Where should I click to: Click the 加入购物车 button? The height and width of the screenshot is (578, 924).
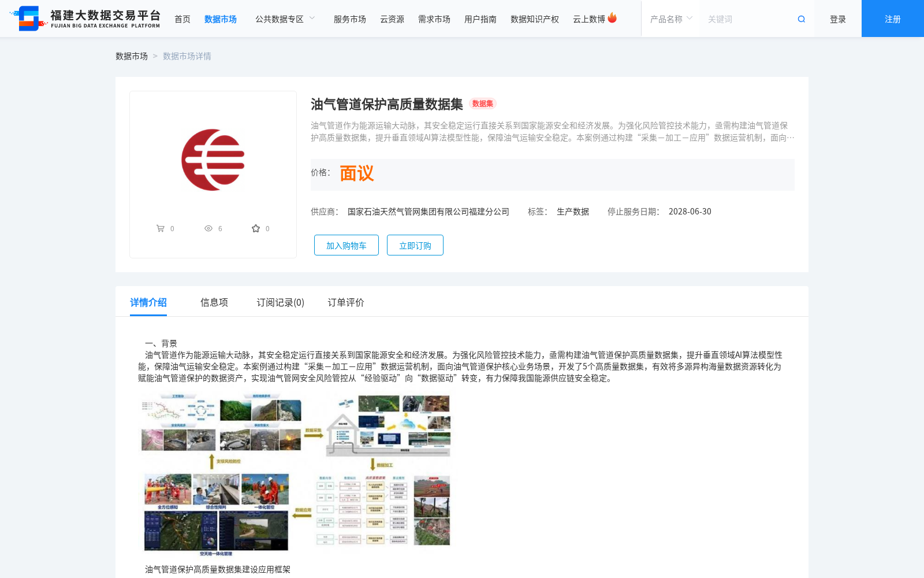click(x=346, y=245)
